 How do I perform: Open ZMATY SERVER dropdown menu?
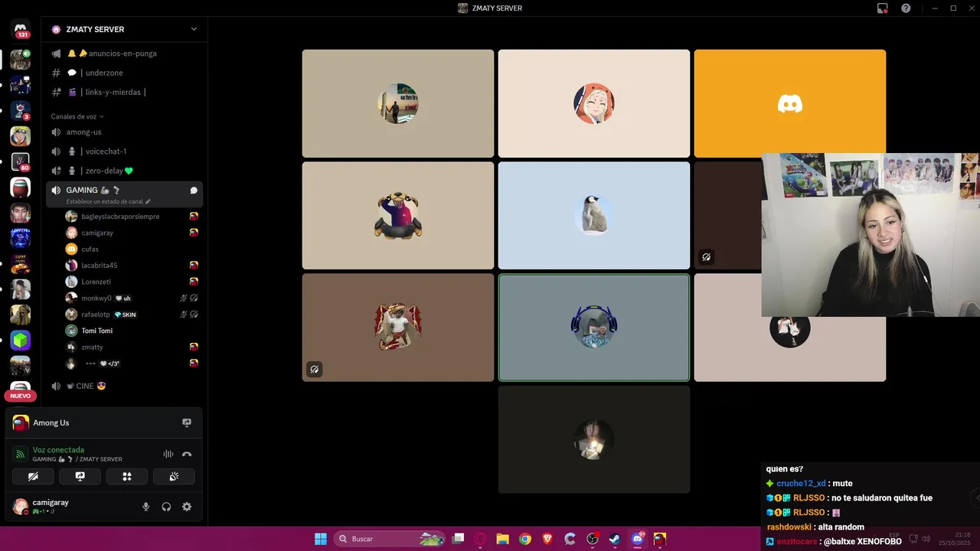[193, 29]
